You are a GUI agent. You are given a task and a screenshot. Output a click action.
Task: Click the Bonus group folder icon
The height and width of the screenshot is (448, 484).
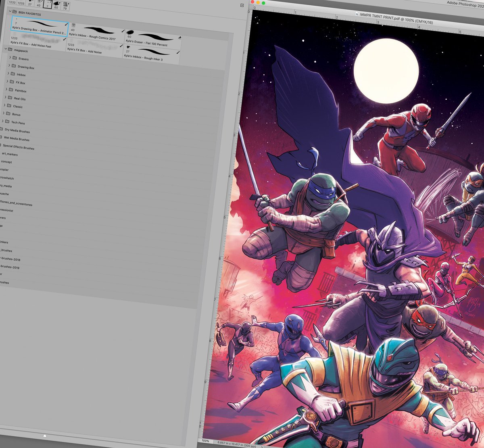coord(8,113)
